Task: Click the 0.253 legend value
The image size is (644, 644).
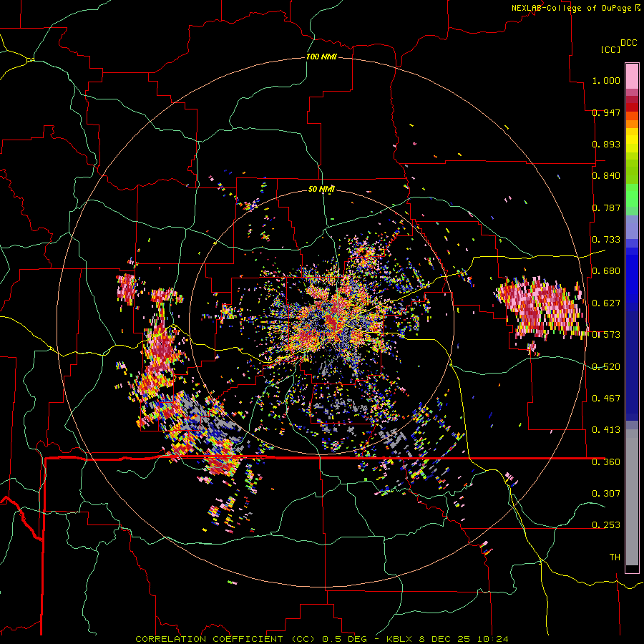Action: pyautogui.click(x=606, y=525)
